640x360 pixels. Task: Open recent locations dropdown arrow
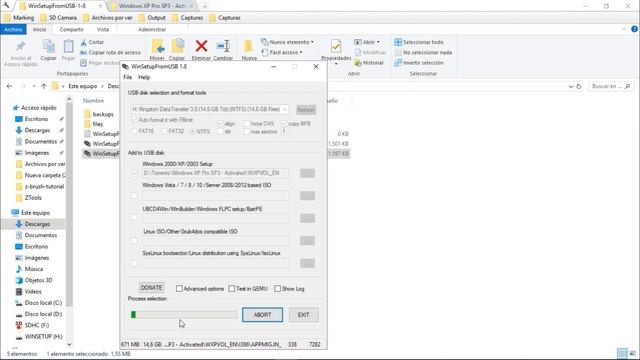point(34,86)
